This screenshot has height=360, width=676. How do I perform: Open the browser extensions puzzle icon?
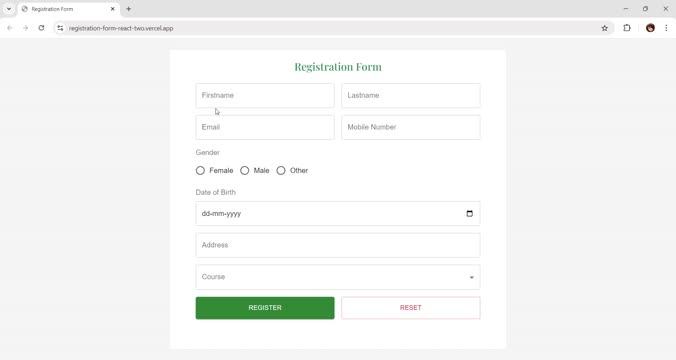click(x=627, y=28)
